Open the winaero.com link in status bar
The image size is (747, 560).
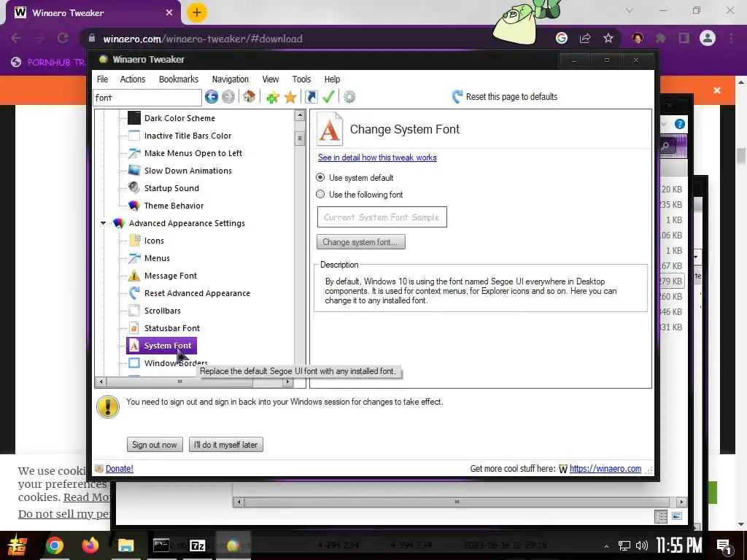(605, 469)
